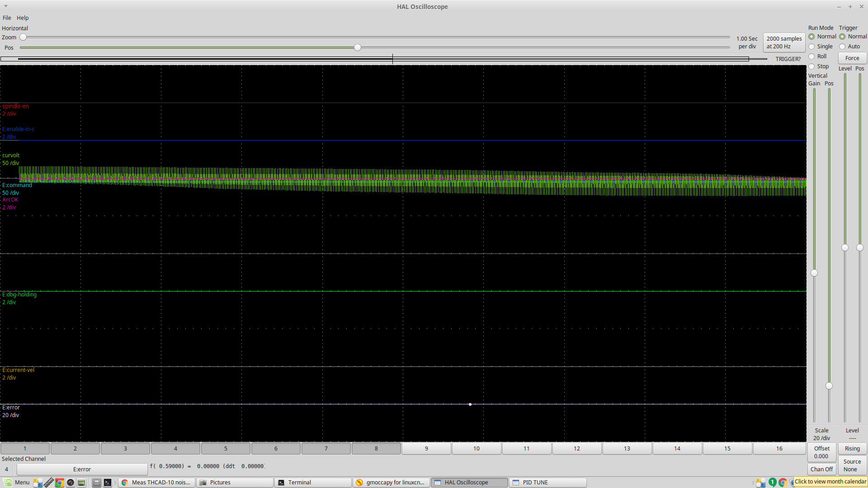Set Run Mode to Roll

(x=817, y=56)
